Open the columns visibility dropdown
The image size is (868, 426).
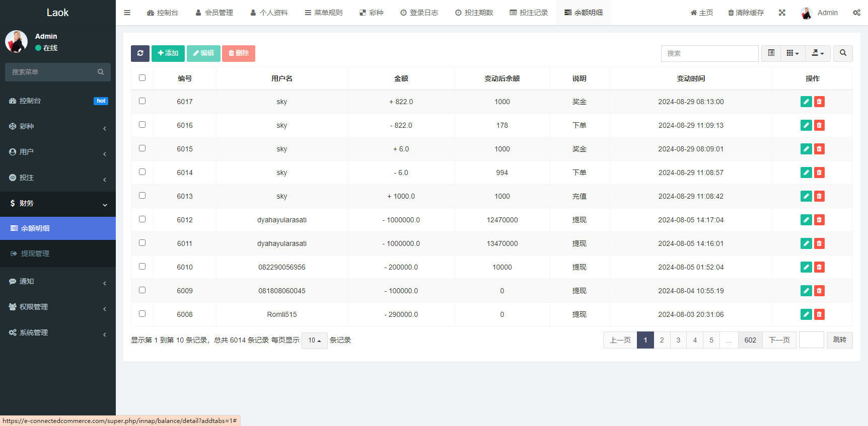tap(792, 53)
